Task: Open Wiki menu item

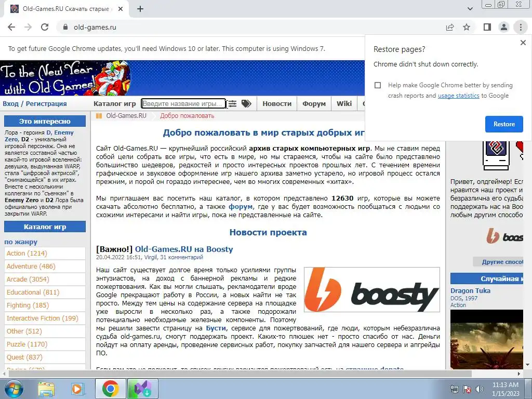Action: (344, 104)
